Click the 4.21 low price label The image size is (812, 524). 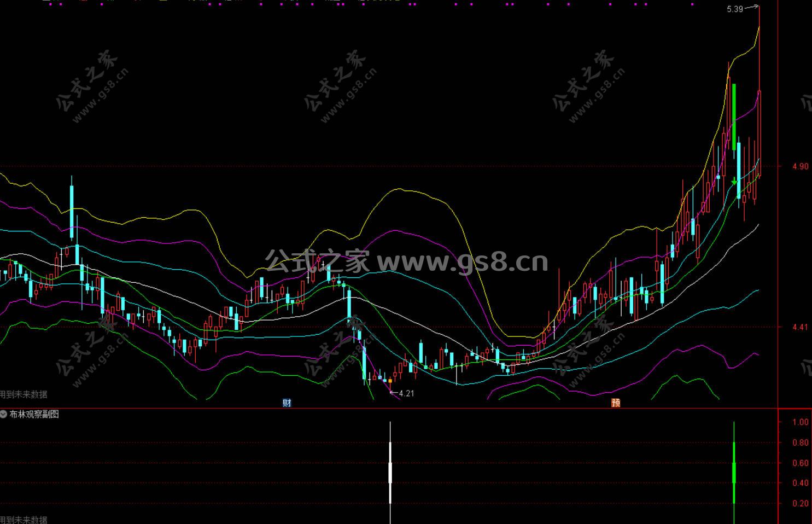point(406,393)
